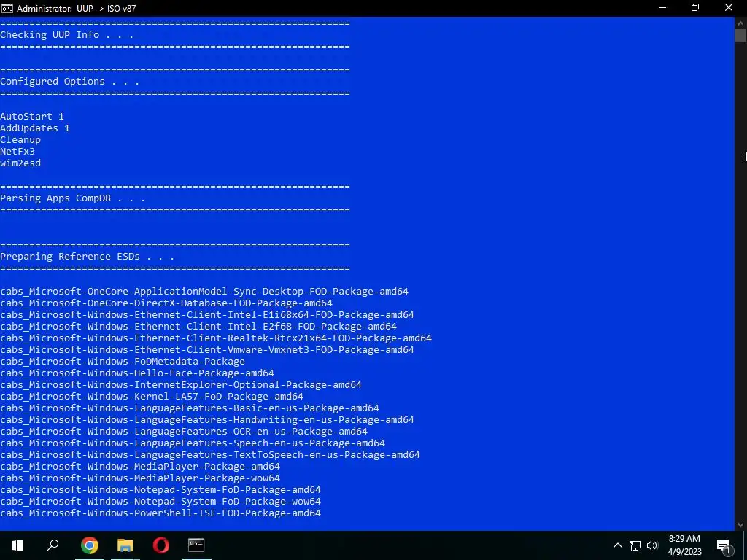Minimize the UUP -> ISO console window
The image size is (747, 560).
point(662,8)
